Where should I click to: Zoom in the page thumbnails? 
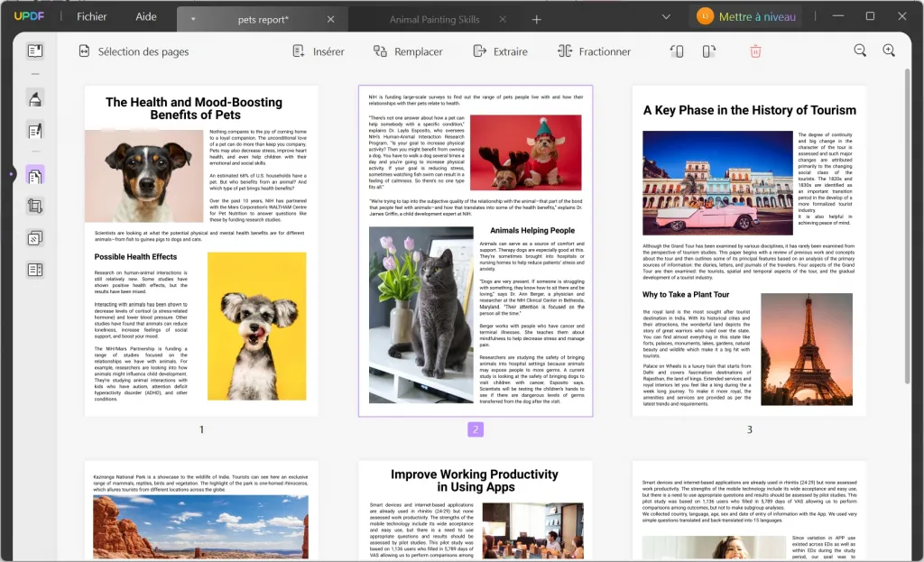[889, 51]
